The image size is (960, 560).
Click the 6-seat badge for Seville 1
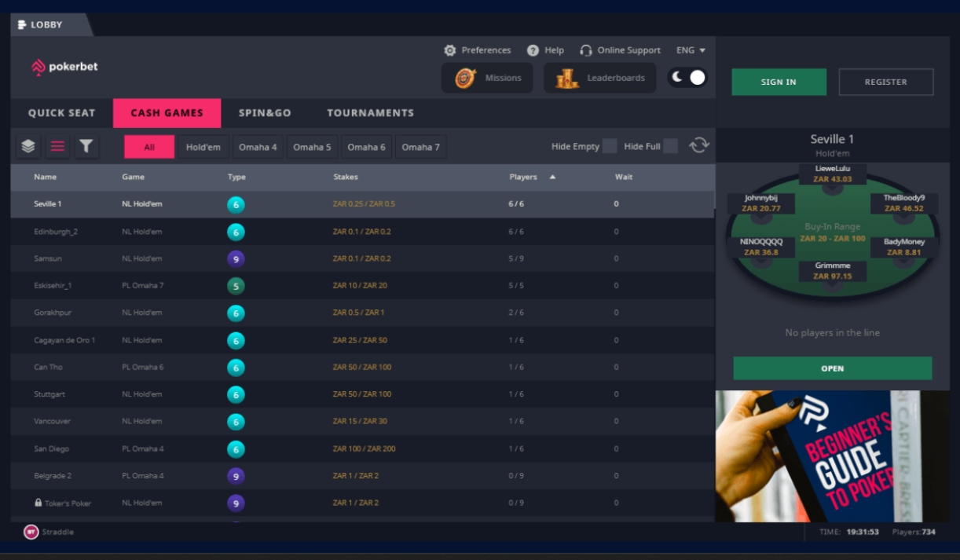pos(236,204)
